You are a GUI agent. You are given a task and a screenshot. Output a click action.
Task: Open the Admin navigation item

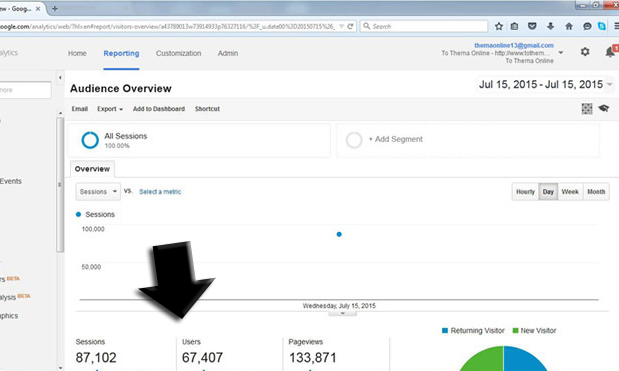(x=228, y=53)
